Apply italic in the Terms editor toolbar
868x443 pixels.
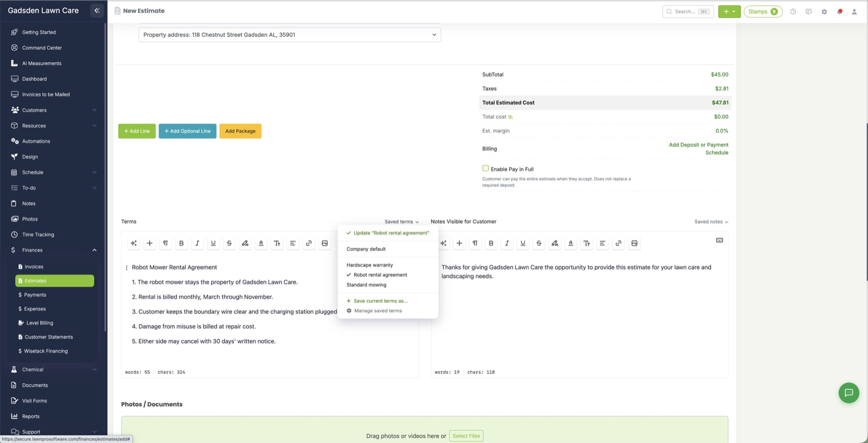197,243
